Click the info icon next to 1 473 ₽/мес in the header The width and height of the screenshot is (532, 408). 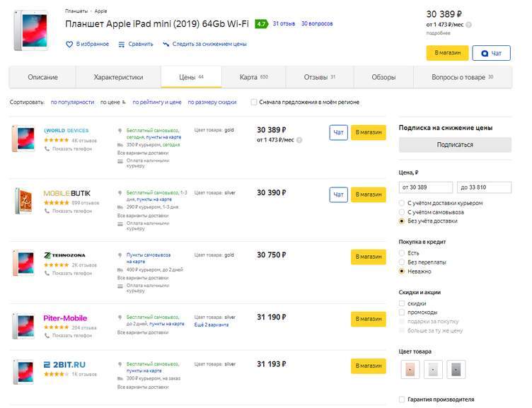(468, 24)
